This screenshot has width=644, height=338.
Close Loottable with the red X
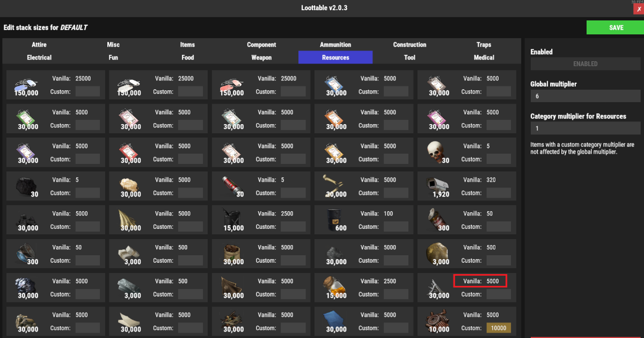coord(638,9)
